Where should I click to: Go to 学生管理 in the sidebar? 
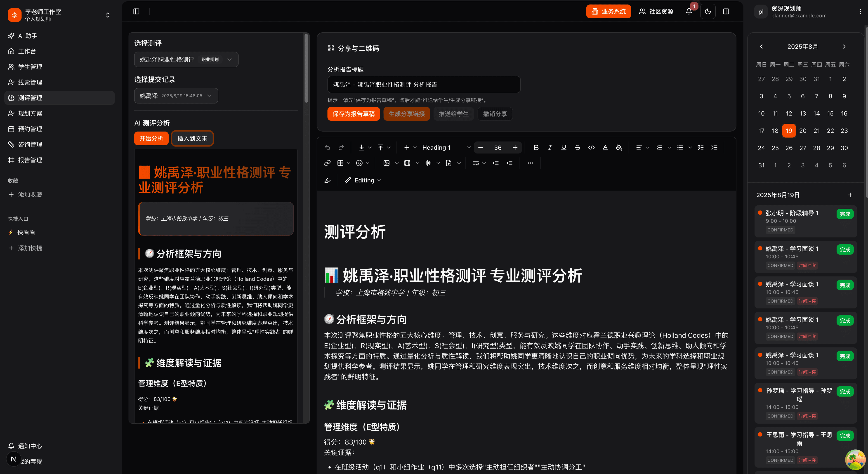(30, 67)
